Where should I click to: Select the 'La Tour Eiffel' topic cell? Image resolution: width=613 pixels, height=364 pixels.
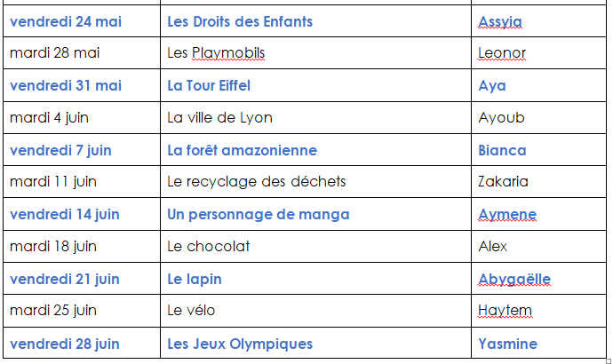click(315, 85)
